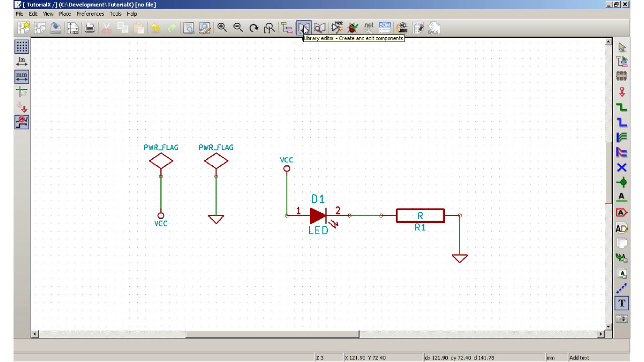Select the Place power port tool
644x362 pixels.
coord(621,92)
